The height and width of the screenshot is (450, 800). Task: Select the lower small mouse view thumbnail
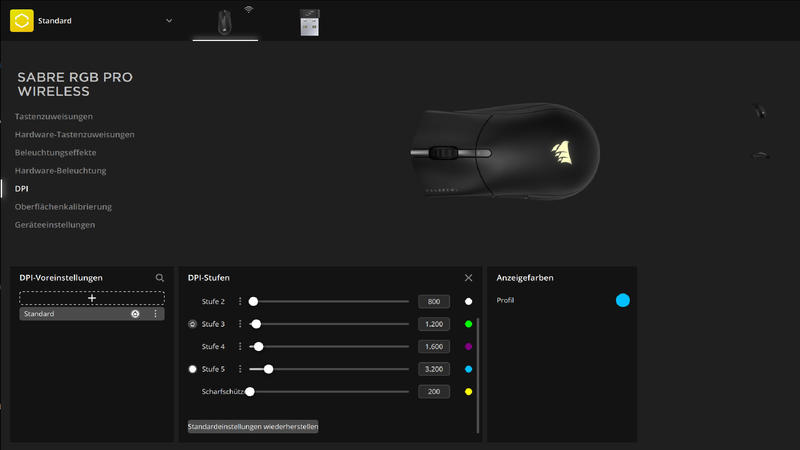(x=761, y=155)
